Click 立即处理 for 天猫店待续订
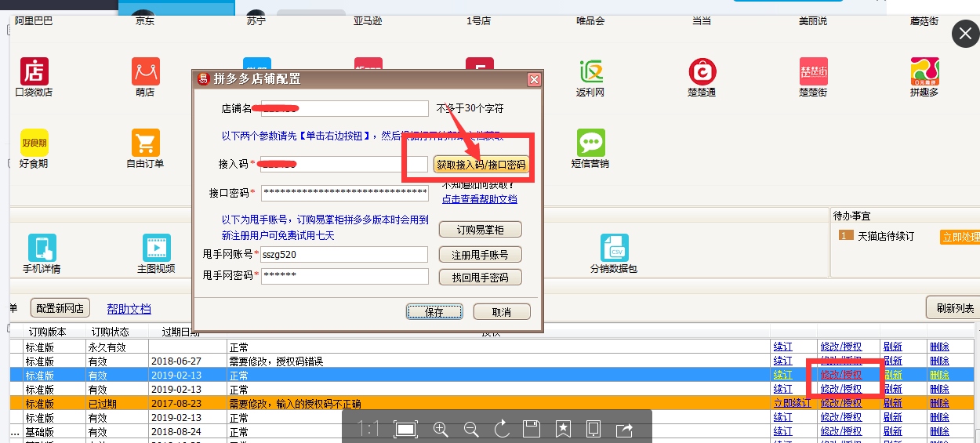The height and width of the screenshot is (443, 980). [960, 236]
